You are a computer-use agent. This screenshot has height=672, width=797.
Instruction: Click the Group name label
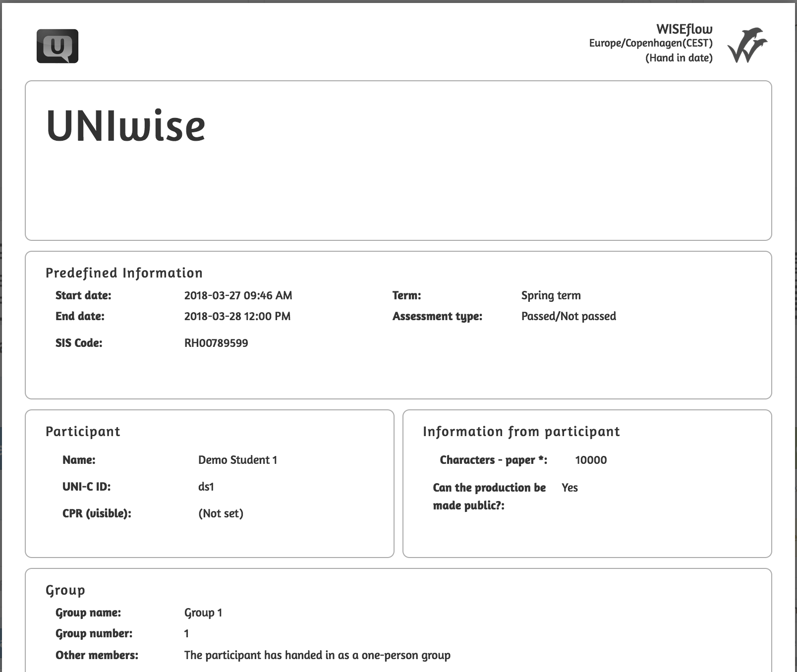[88, 613]
